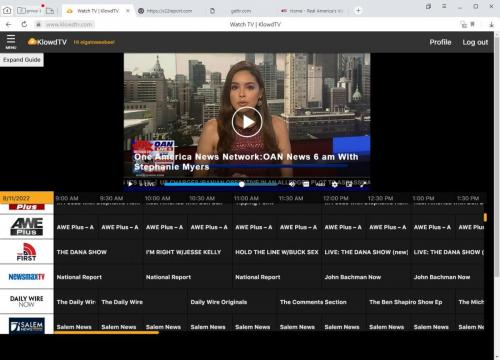Switch the video to fullscreen
This screenshot has width=500, height=360.
point(363,184)
